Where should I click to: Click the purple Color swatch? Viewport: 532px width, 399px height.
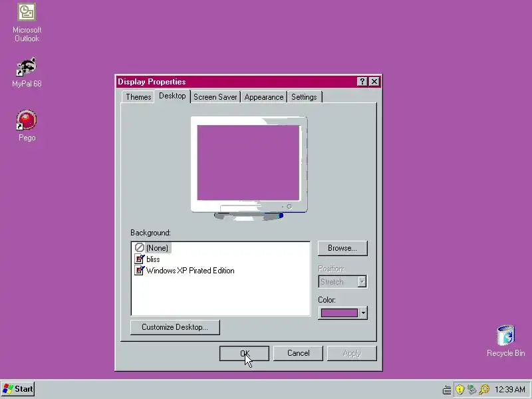[x=339, y=313]
